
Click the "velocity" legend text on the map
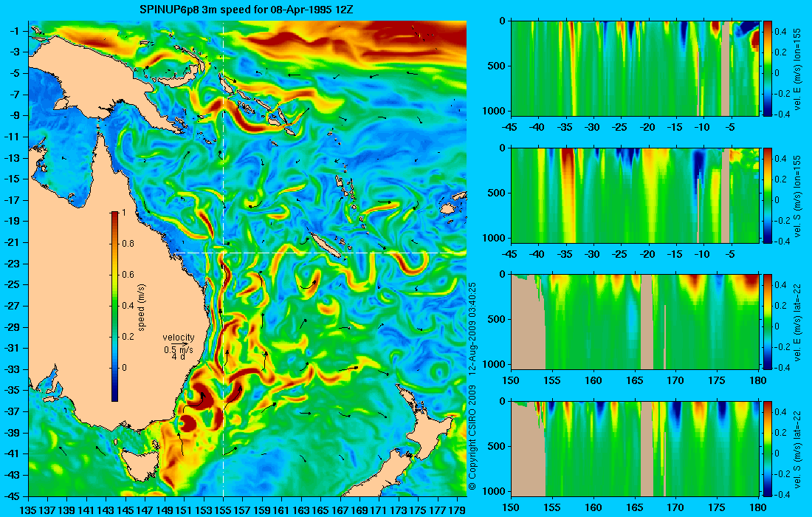[x=178, y=338]
